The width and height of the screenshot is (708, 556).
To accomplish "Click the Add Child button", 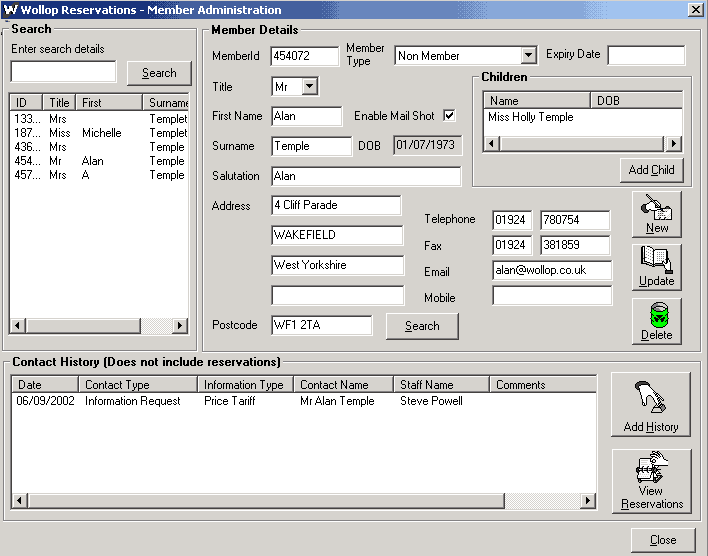I will coord(651,170).
